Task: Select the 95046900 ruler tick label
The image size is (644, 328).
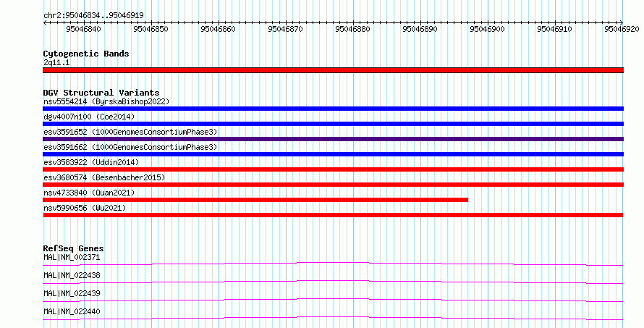Action: pyautogui.click(x=487, y=29)
